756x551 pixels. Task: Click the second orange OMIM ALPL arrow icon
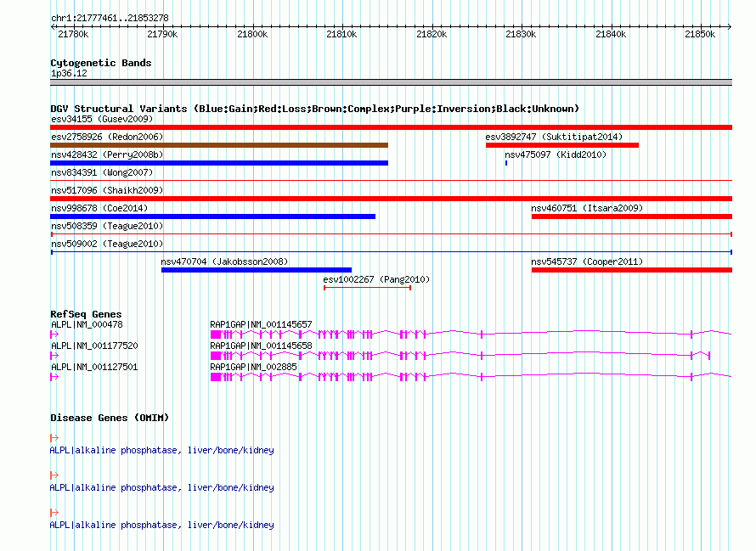[54, 475]
